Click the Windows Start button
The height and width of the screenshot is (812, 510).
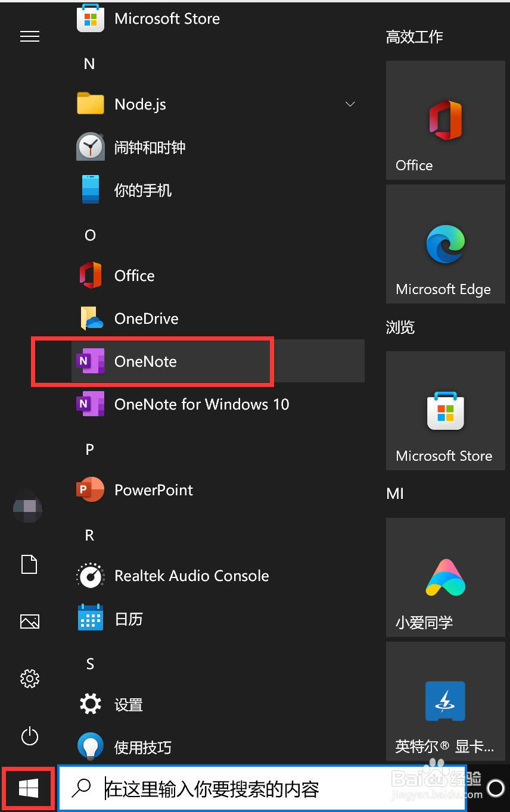point(29,789)
